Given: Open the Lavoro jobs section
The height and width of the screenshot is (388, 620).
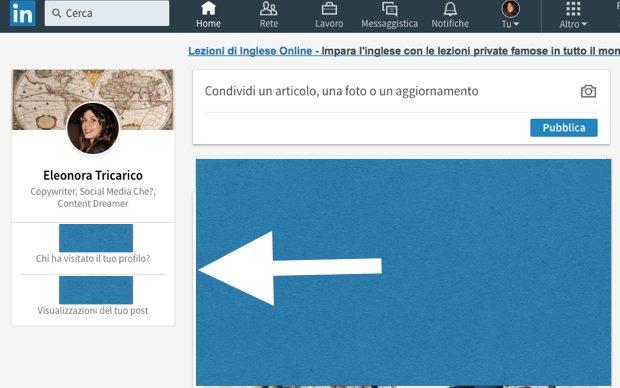Looking at the screenshot, I should coord(329,15).
